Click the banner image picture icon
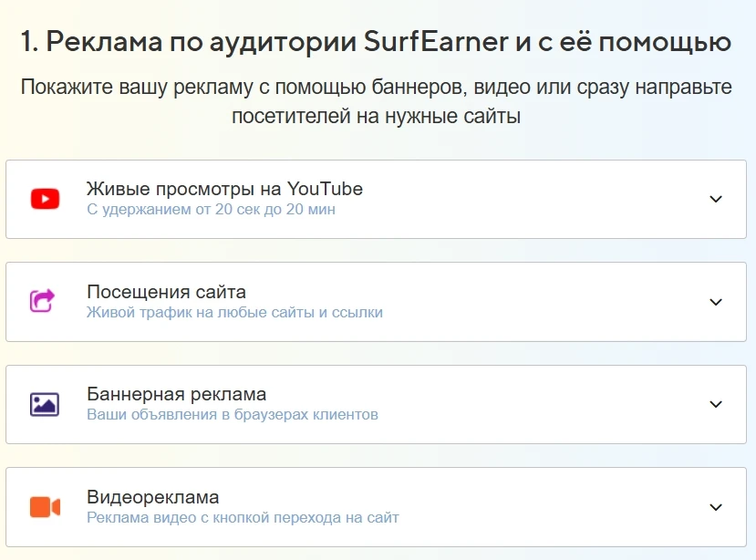 45,404
